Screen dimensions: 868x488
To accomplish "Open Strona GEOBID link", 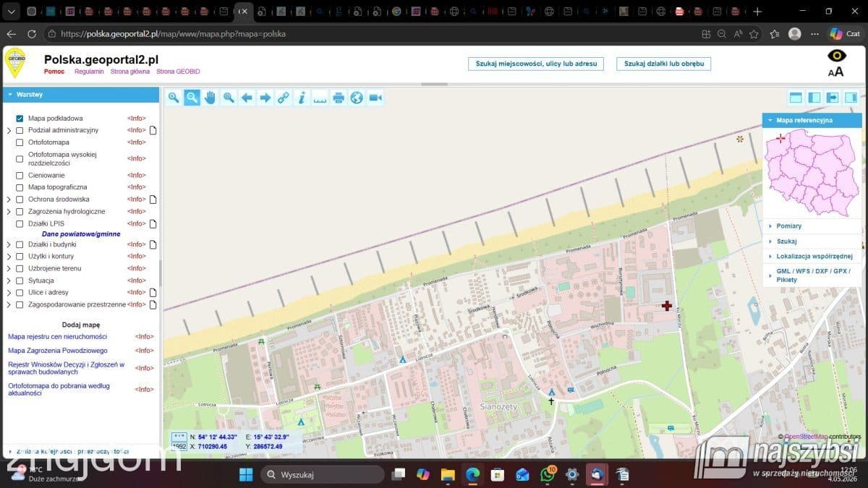I will point(178,72).
